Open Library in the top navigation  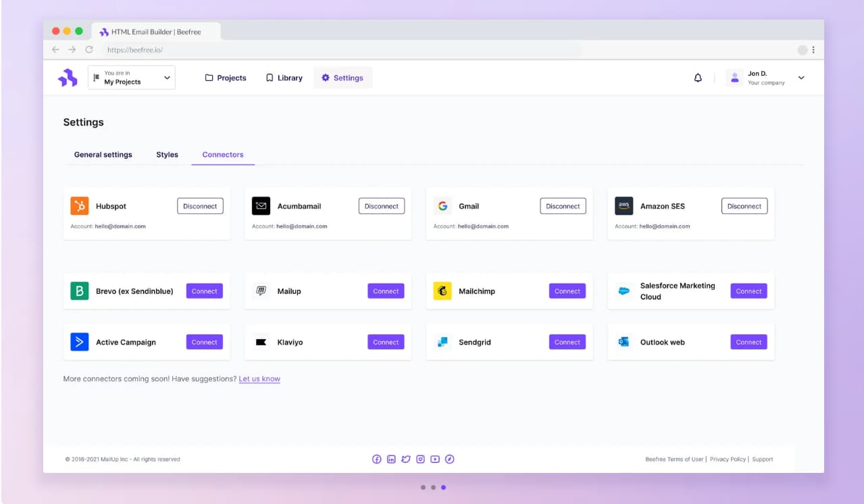point(284,78)
